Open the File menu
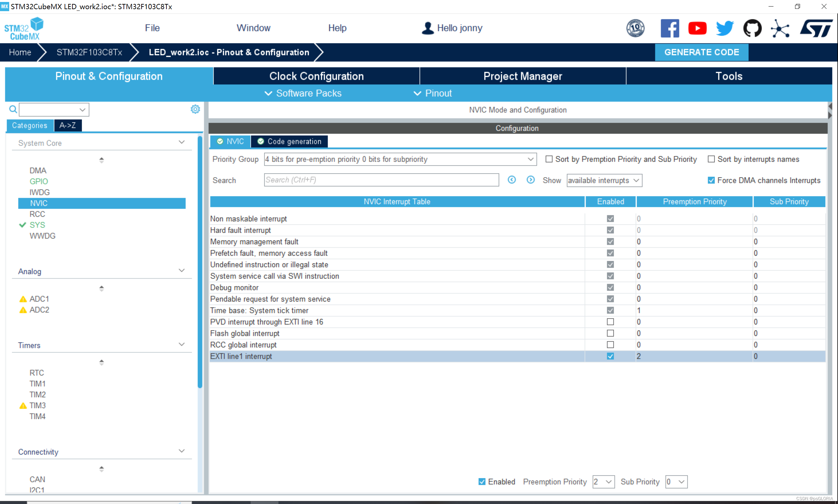 [152, 28]
